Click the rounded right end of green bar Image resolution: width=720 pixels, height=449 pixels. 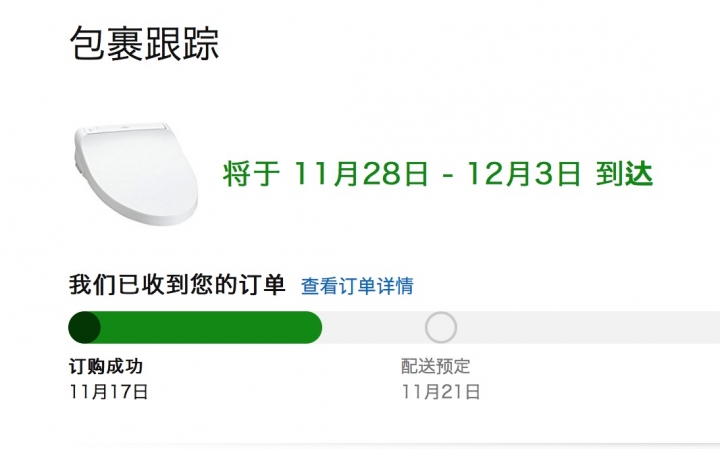click(x=312, y=327)
